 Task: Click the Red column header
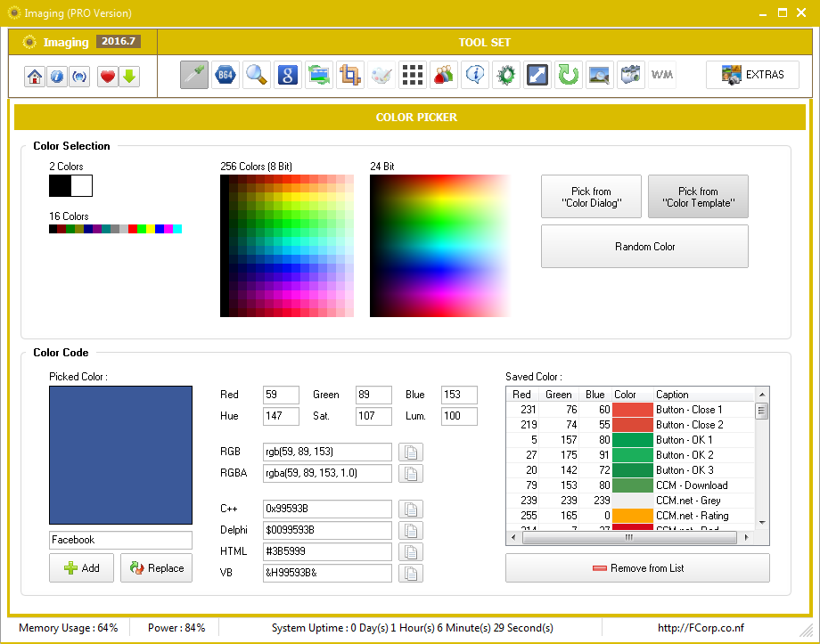[521, 394]
